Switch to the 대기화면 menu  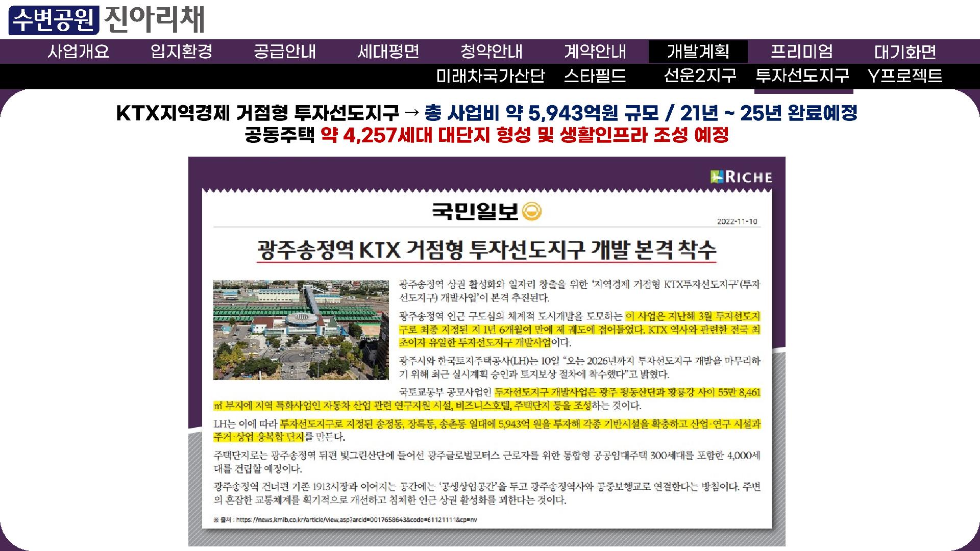[x=905, y=52]
